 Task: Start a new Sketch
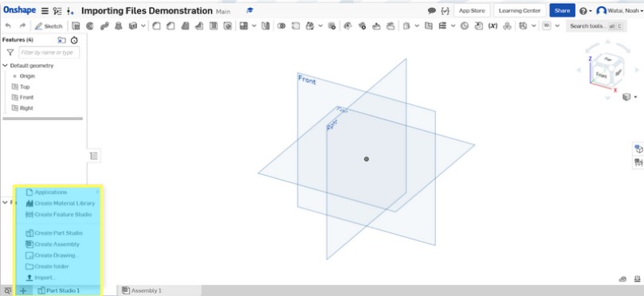[49, 25]
